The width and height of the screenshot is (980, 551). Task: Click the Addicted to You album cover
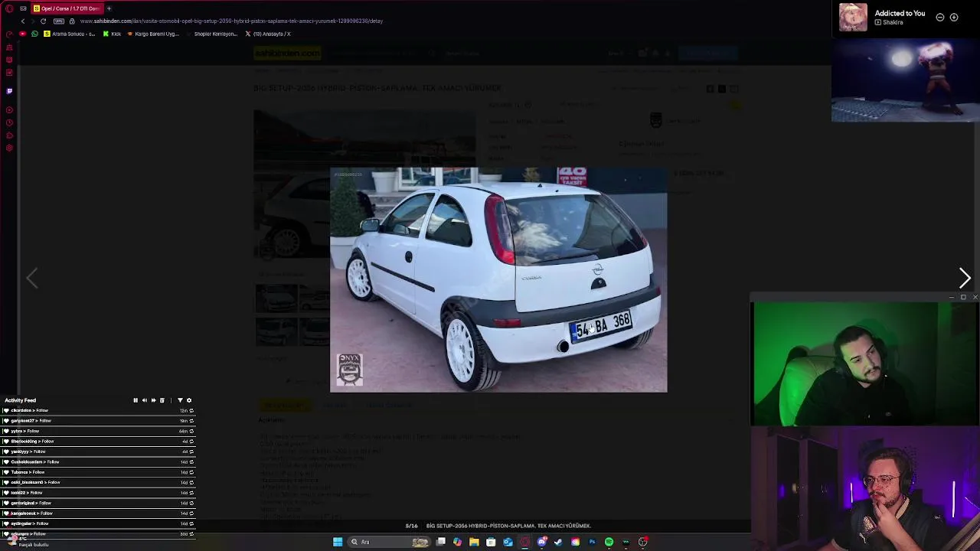tap(853, 17)
